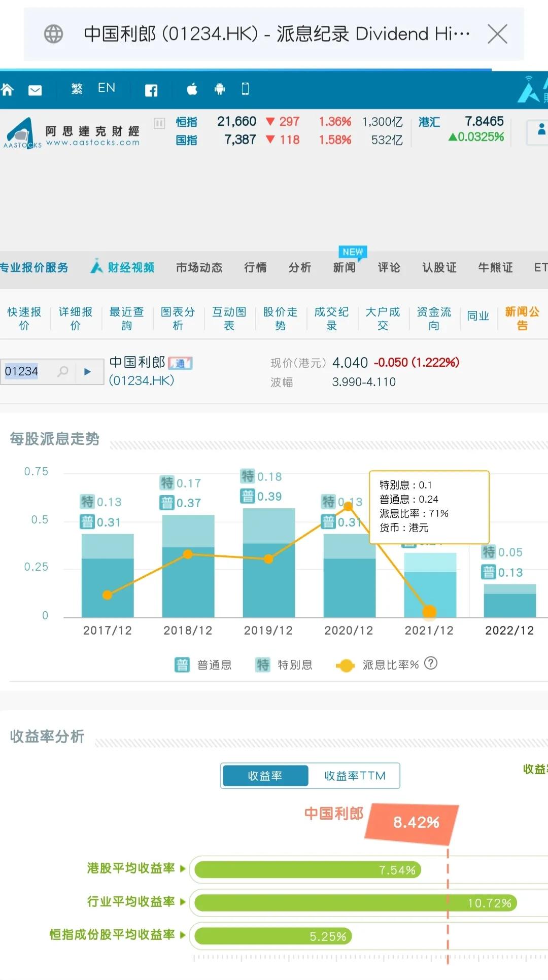Open the Apple app icon link
The width and height of the screenshot is (548, 980).
192,89
